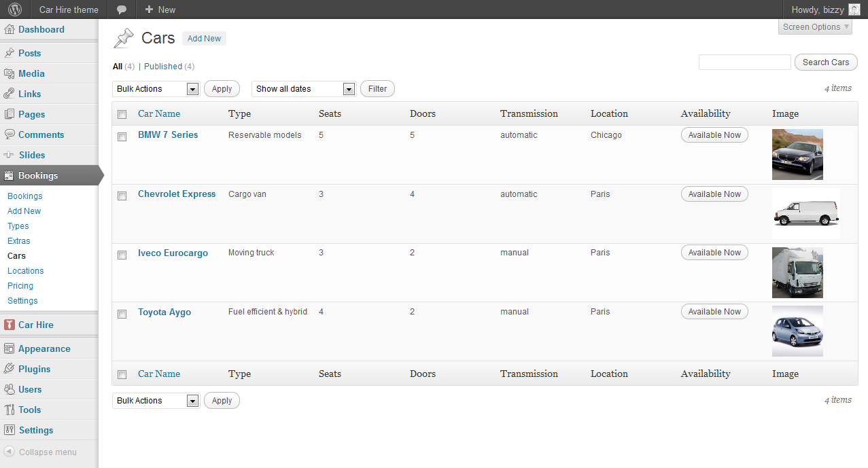
Task: Click the Comments speech bubble sidebar icon
Action: point(10,134)
